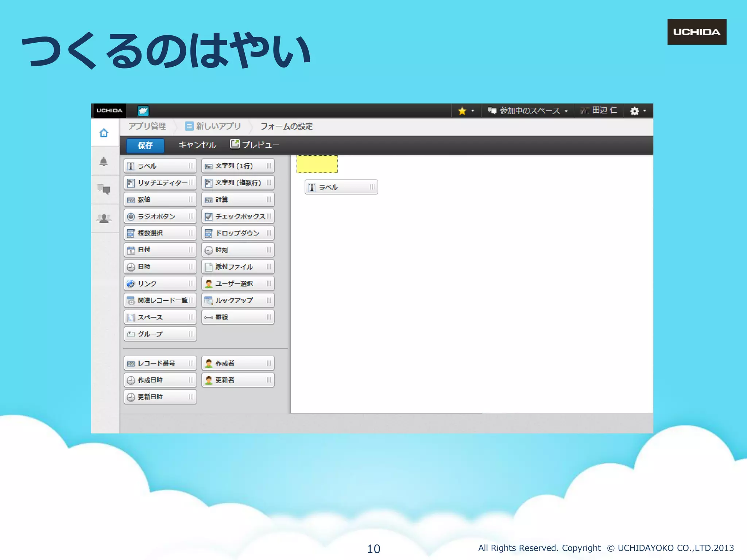Select the 添付ファイル field
Image resolution: width=747 pixels, height=560 pixels.
(x=238, y=267)
